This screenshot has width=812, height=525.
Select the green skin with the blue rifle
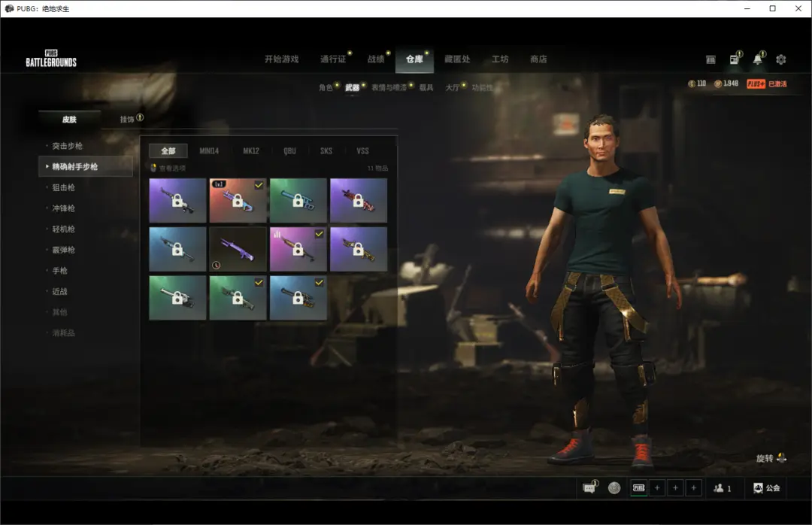tap(298, 201)
